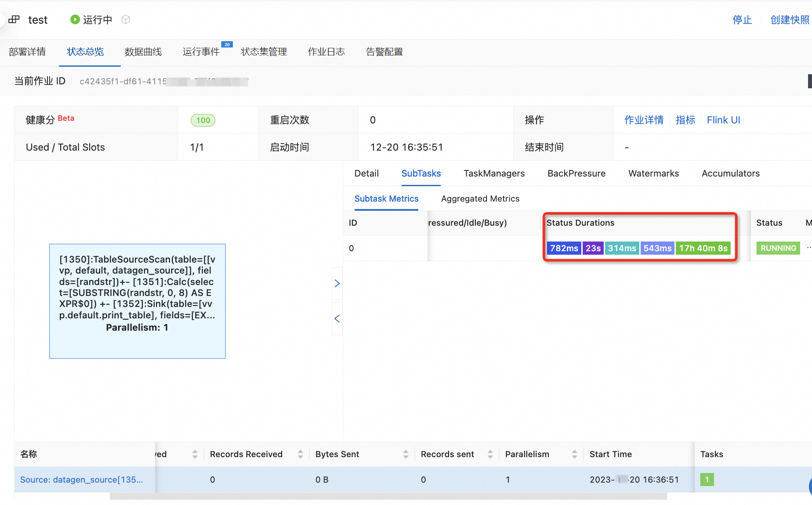Click the cube icon next to 运行中
The image size is (812, 505).
pos(126,19)
